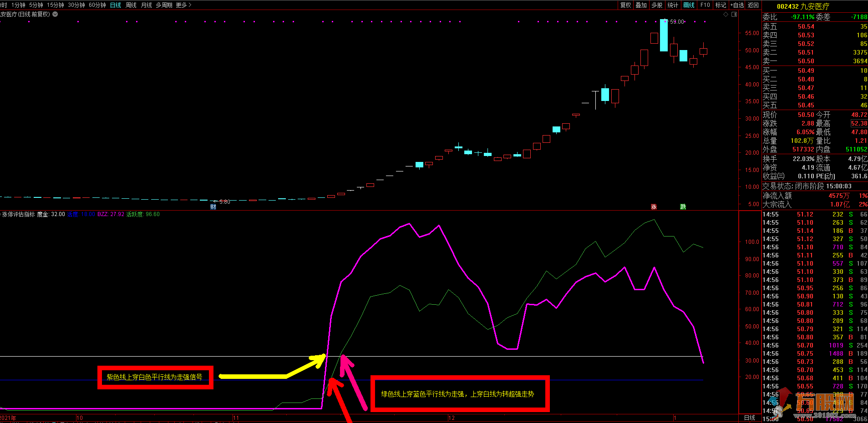Select the 14:55 51.14 186 B tick row
Viewport: 868px width, 423px height.
(815, 231)
